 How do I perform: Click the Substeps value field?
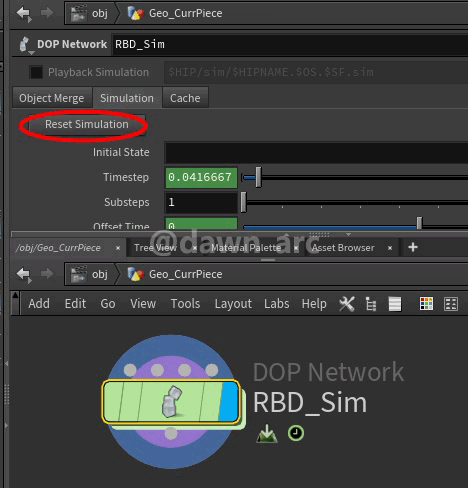click(201, 202)
